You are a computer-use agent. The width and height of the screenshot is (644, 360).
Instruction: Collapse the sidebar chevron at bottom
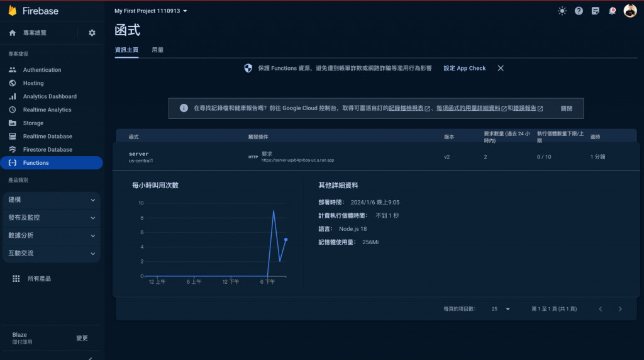click(x=91, y=358)
